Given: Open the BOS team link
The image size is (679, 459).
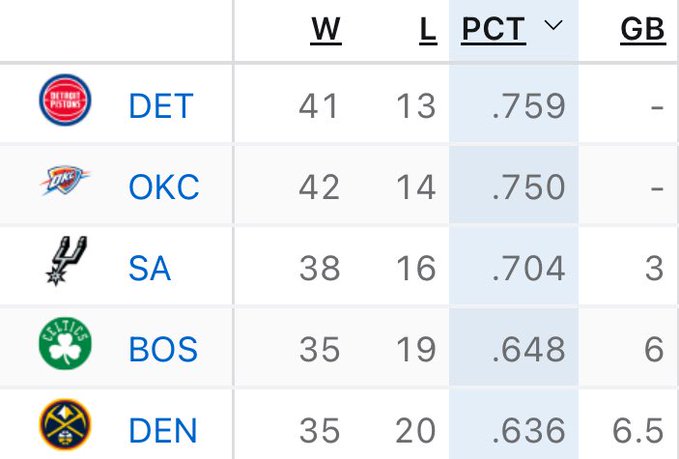Looking at the screenshot, I should pyautogui.click(x=163, y=350).
